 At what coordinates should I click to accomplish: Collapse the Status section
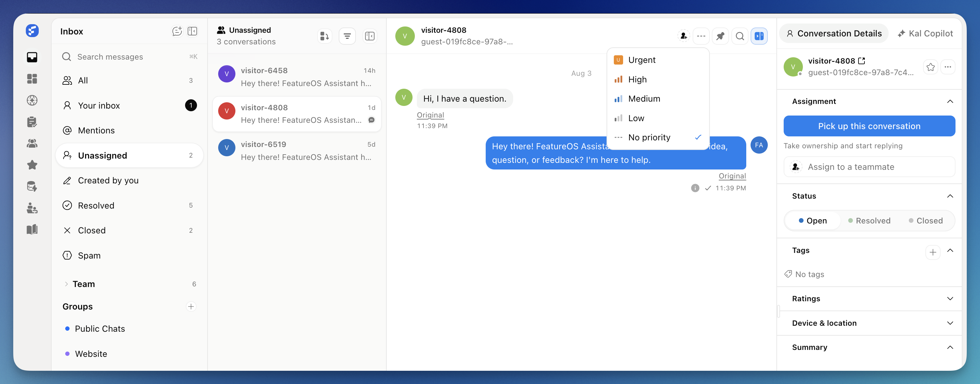point(950,196)
